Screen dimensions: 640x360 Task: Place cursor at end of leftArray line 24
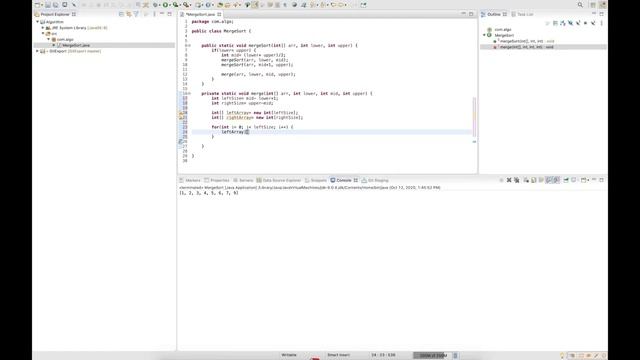[249, 132]
